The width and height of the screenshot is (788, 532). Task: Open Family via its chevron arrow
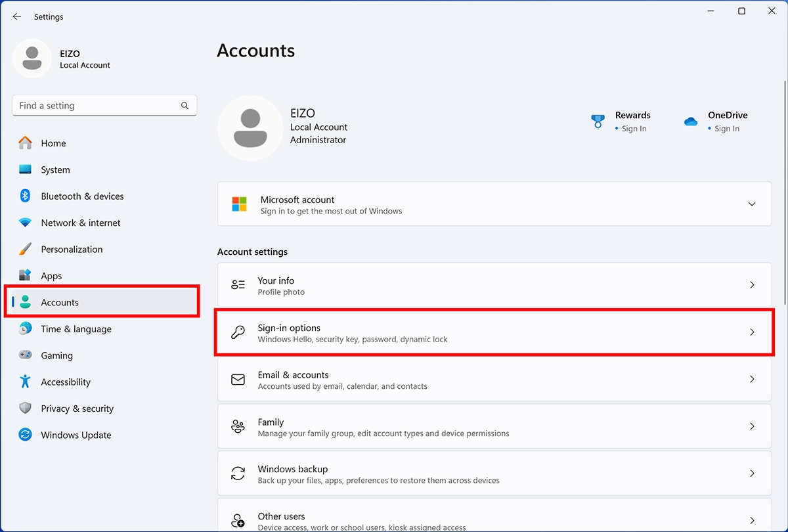coord(752,427)
